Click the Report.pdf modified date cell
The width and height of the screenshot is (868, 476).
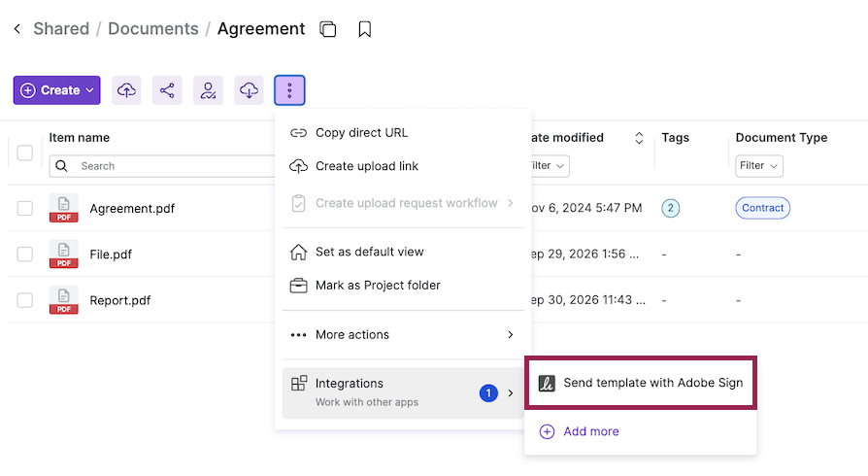coord(588,300)
